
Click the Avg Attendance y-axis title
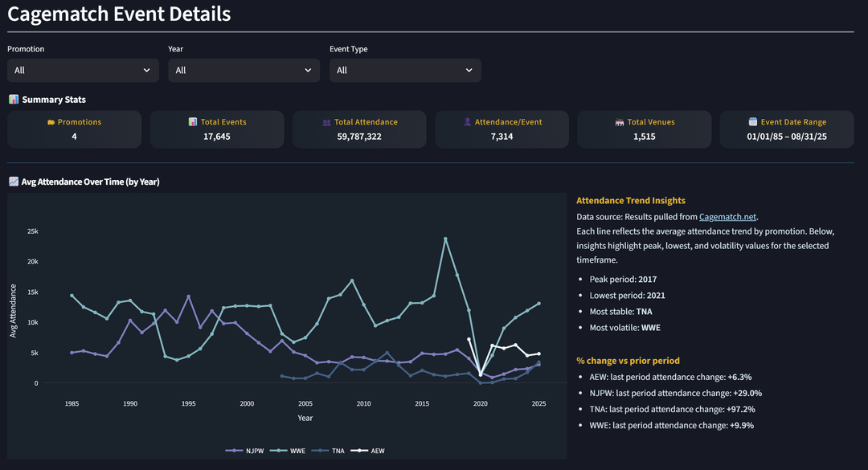point(14,311)
